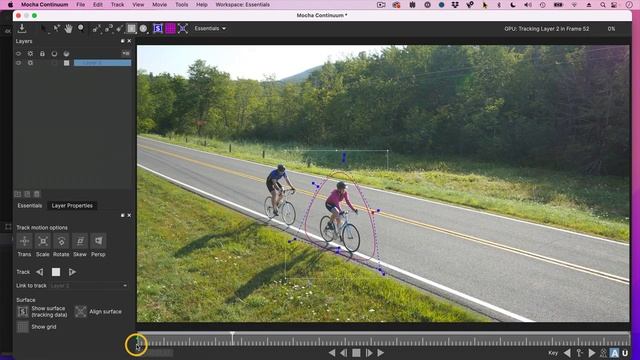Open the File menu
This screenshot has height=360, width=640.
[x=80, y=4]
